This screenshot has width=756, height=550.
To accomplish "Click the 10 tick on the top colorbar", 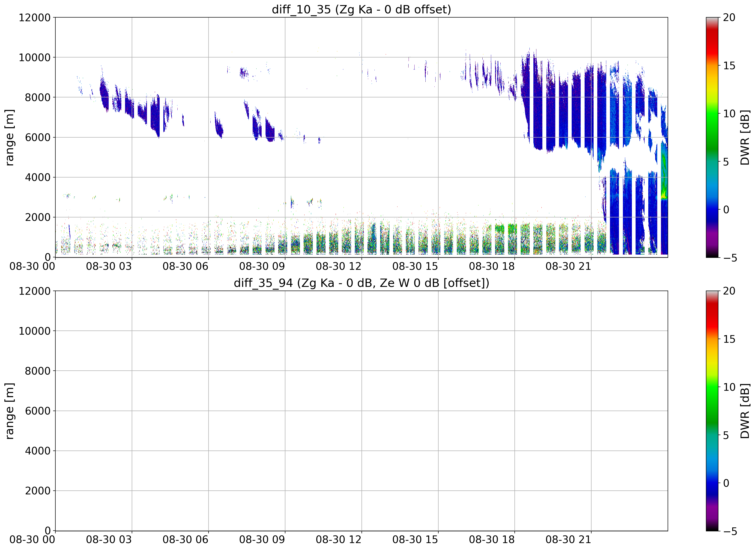I will click(x=729, y=114).
